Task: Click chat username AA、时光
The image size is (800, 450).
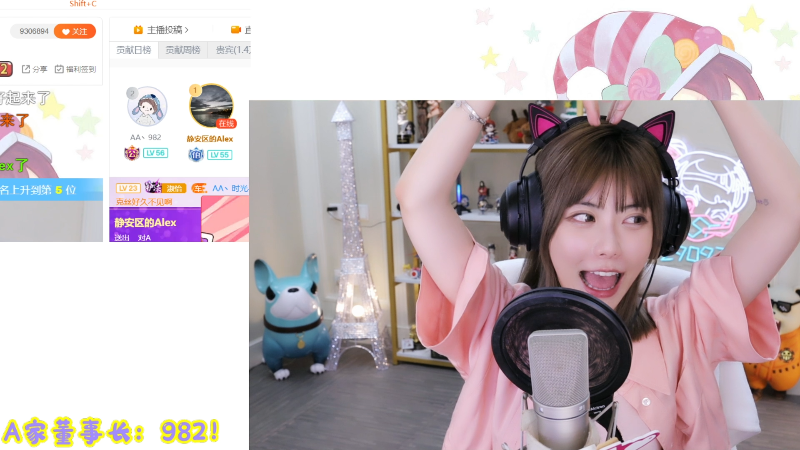Action: pyautogui.click(x=230, y=188)
